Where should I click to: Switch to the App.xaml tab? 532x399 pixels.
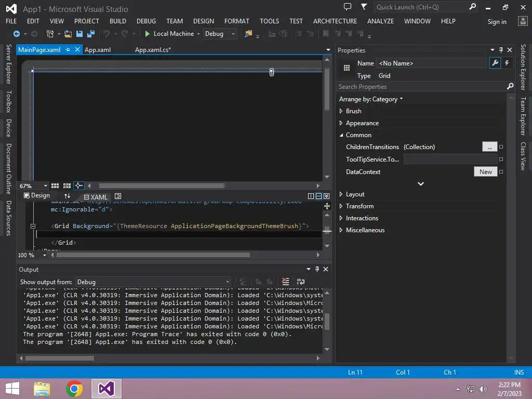pos(98,49)
